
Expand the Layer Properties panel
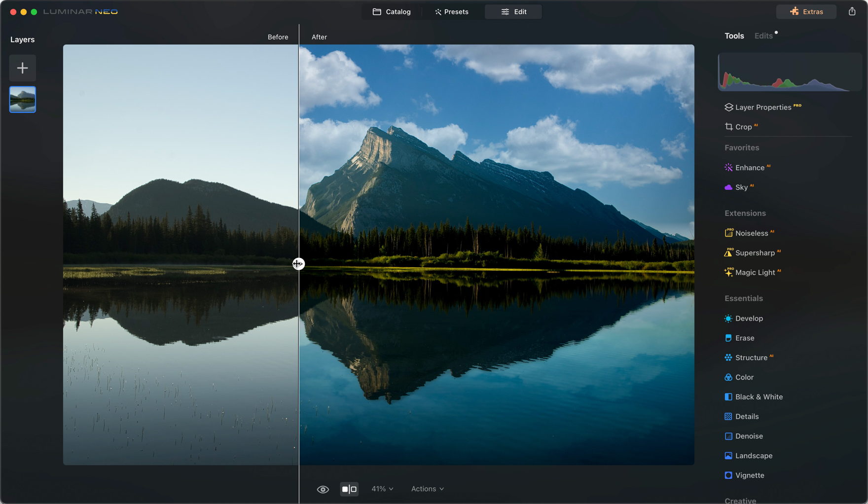pos(762,108)
